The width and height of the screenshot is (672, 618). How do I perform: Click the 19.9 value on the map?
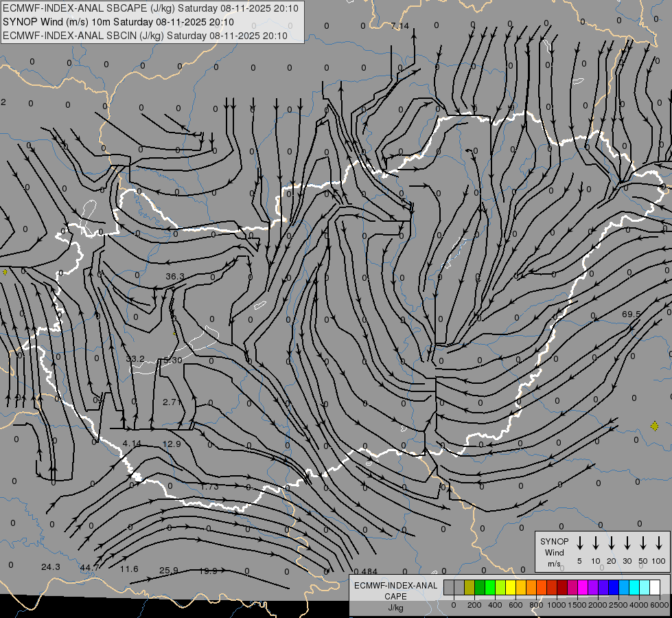208,571
